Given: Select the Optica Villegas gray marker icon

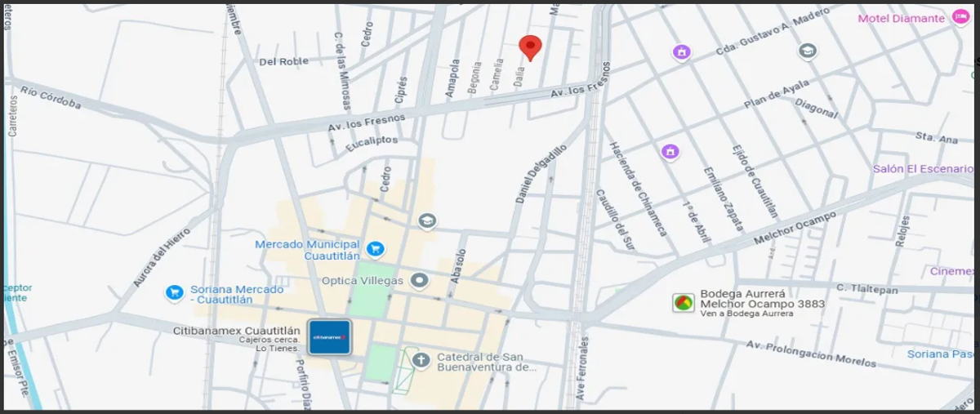Looking at the screenshot, I should [x=419, y=281].
